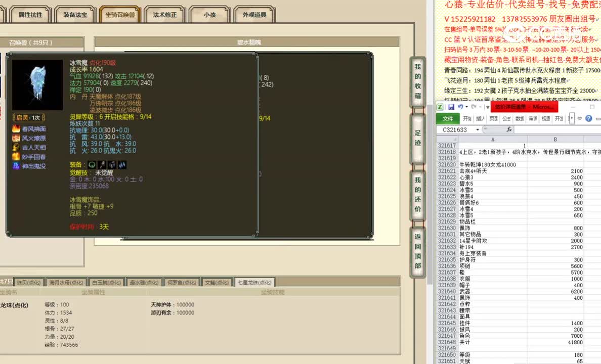Click the Save icon in Excel quick access toolbar
The width and height of the screenshot is (601, 364).
click(451, 107)
